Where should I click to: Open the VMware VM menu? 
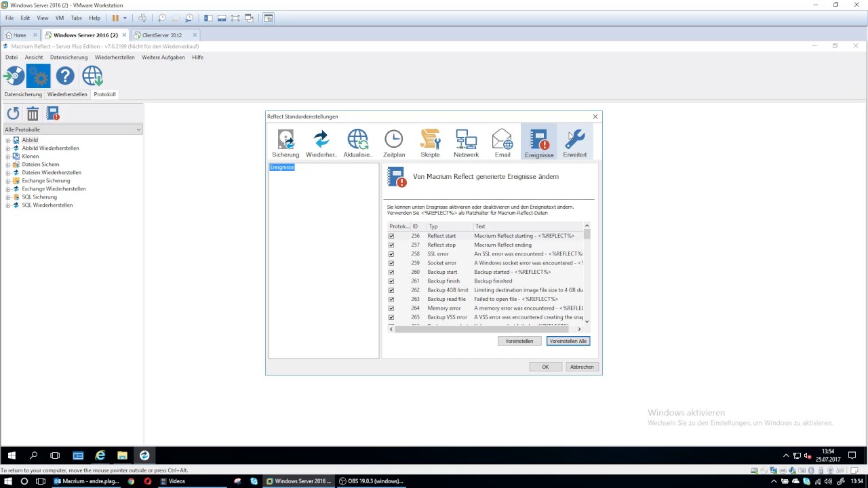(60, 18)
